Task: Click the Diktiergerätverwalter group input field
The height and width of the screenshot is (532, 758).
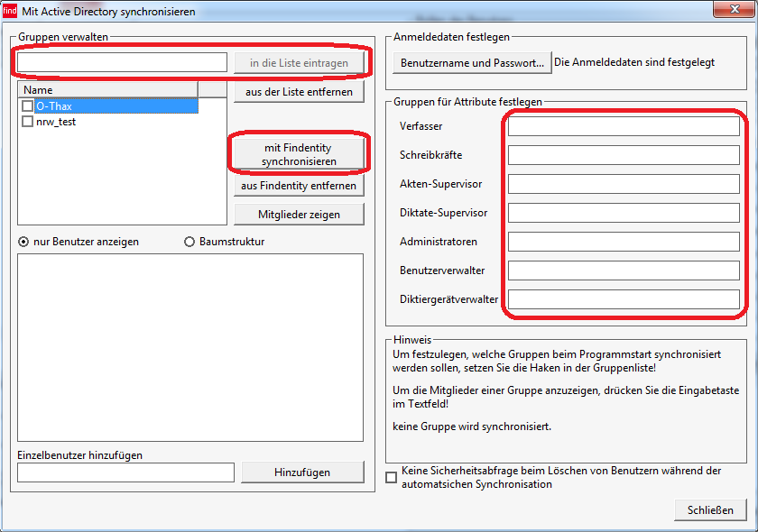Action: [x=624, y=299]
